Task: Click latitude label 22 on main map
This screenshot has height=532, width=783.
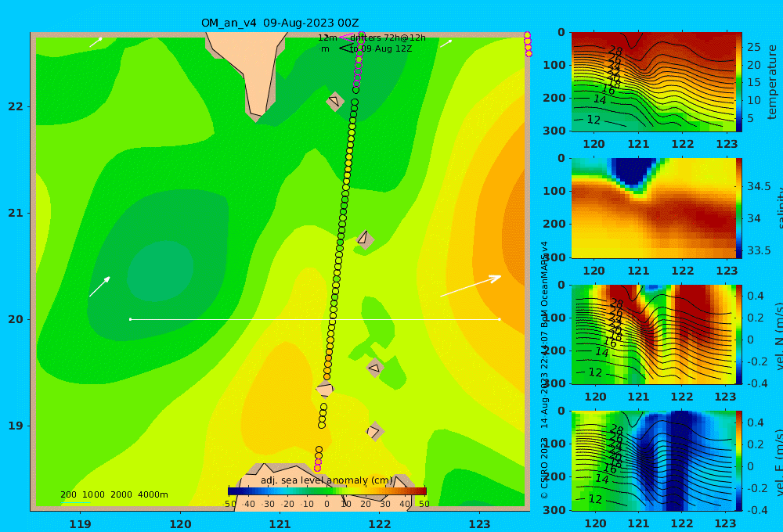Action: 16,106
